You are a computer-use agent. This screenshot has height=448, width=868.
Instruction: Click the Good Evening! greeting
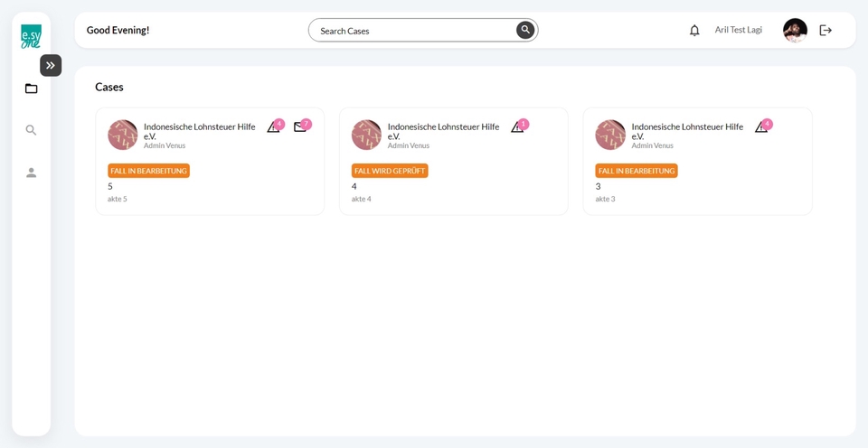tap(118, 30)
